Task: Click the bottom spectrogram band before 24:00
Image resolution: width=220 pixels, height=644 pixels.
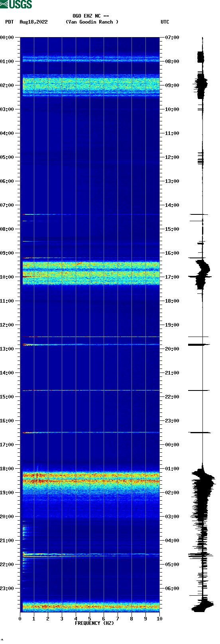Action: click(91, 606)
